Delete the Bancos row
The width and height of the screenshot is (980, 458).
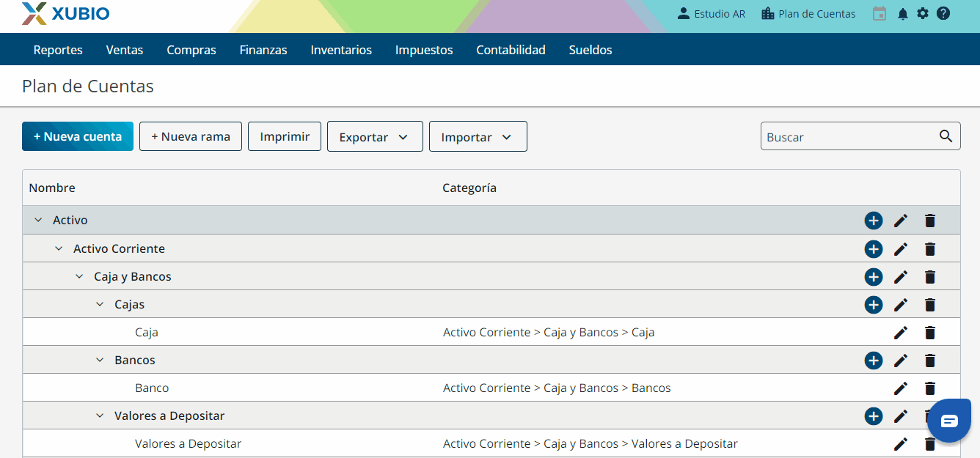(x=930, y=361)
